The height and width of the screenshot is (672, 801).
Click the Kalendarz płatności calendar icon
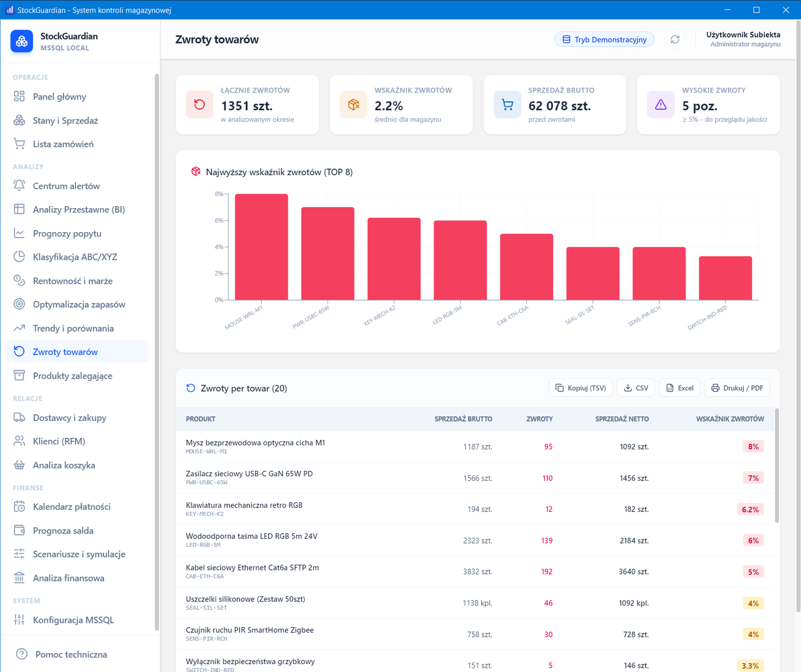19,506
